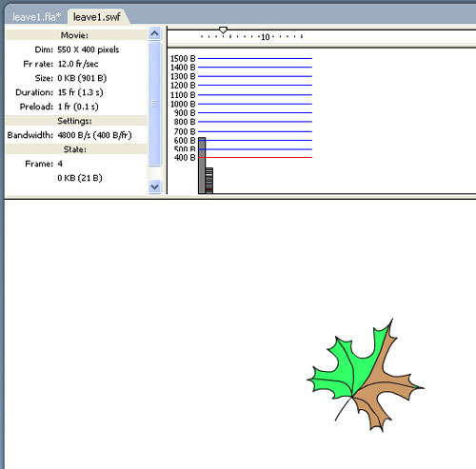Click the State section header
Screen dimensions: 476x469
(76, 149)
